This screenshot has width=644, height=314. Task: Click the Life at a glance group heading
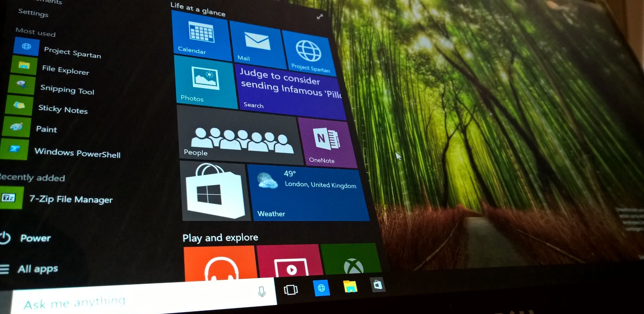pyautogui.click(x=198, y=9)
